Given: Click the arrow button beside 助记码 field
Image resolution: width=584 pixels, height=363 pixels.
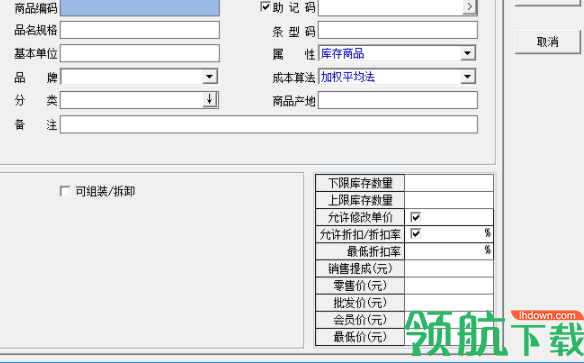Looking at the screenshot, I should [x=469, y=7].
